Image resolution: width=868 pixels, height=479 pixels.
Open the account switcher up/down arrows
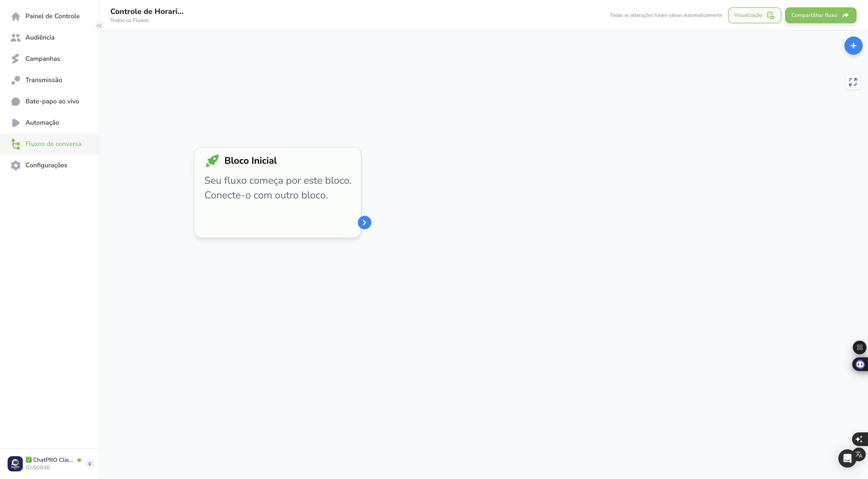pyautogui.click(x=90, y=464)
